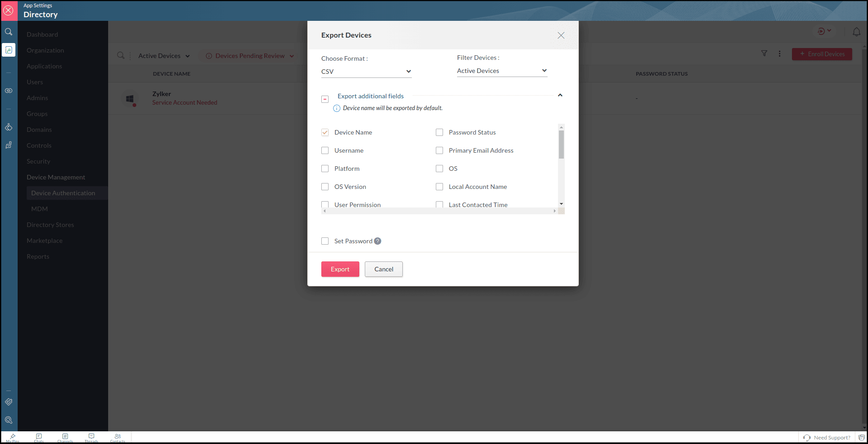The width and height of the screenshot is (868, 444).
Task: Open search from the left icon rail
Action: click(x=9, y=32)
